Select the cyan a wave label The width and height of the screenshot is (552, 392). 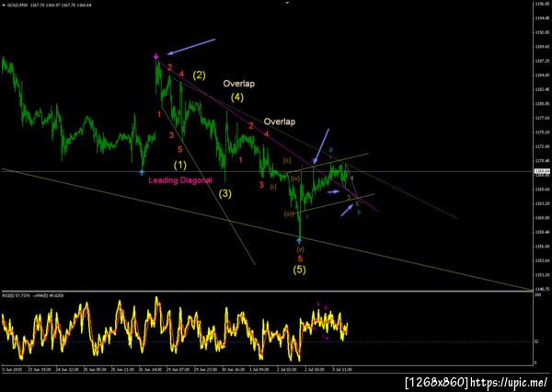point(331,149)
